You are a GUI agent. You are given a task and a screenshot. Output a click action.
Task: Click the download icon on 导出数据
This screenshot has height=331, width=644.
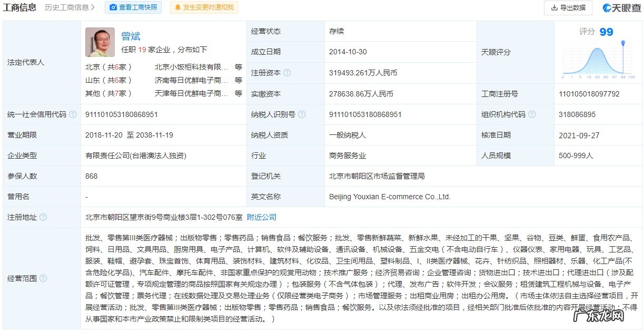pos(555,7)
